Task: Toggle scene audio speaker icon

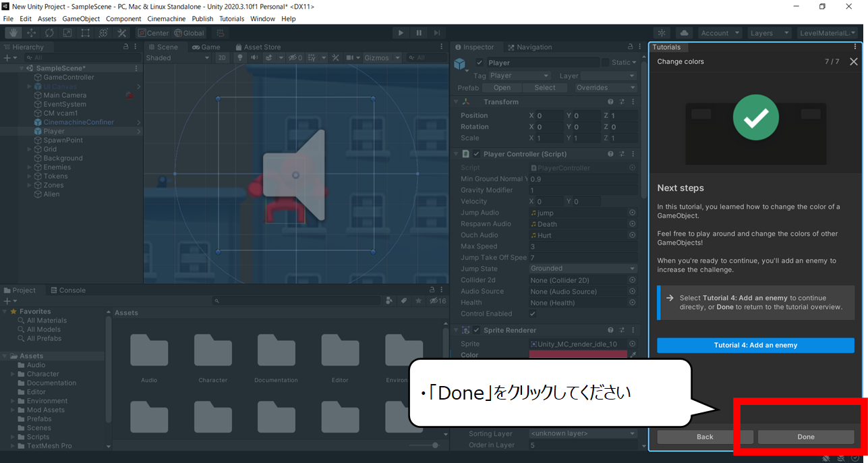Action: coord(254,57)
